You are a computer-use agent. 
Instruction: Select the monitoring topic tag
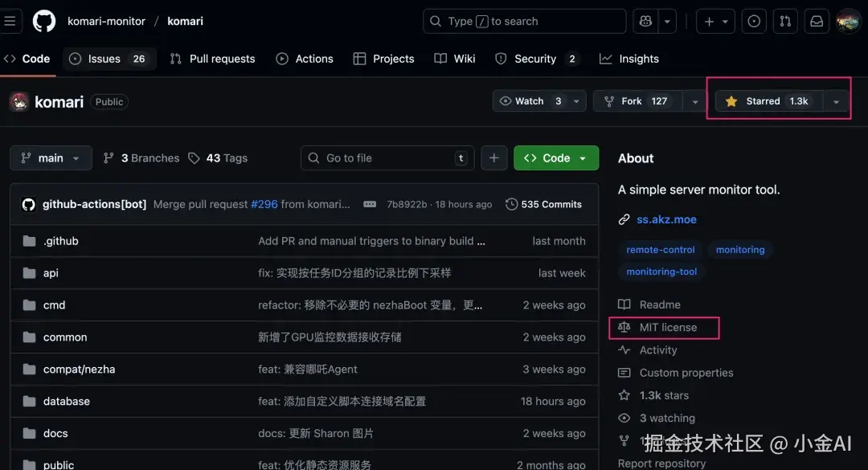pyautogui.click(x=740, y=250)
